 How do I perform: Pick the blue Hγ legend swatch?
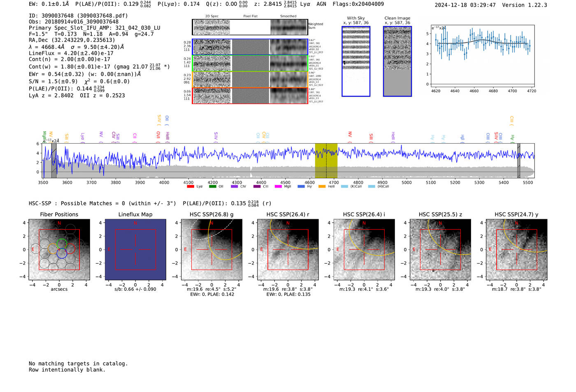click(x=301, y=187)
